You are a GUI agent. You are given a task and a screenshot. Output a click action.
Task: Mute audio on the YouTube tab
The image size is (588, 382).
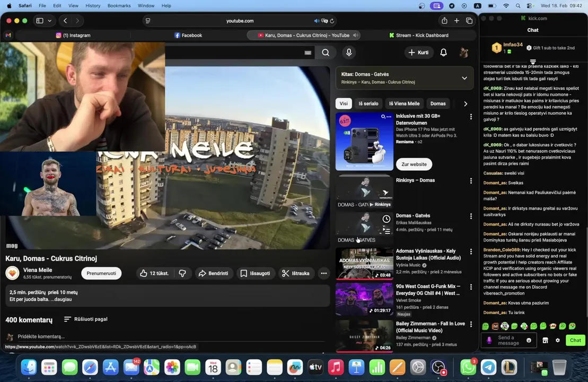point(355,35)
